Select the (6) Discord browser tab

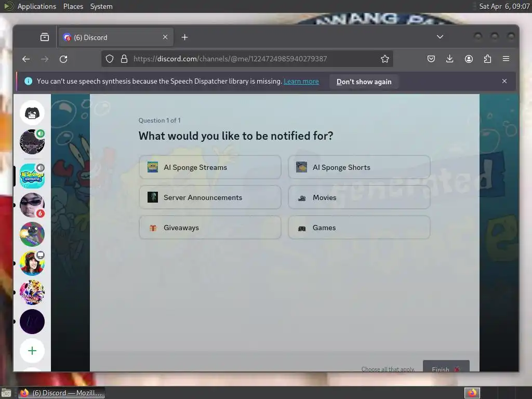tap(116, 37)
